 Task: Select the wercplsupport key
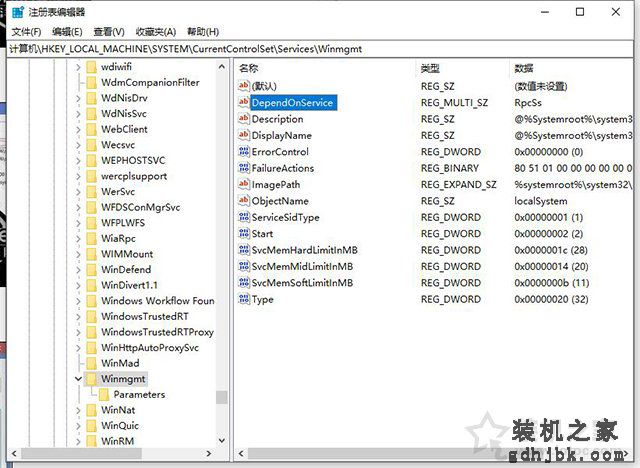134,176
